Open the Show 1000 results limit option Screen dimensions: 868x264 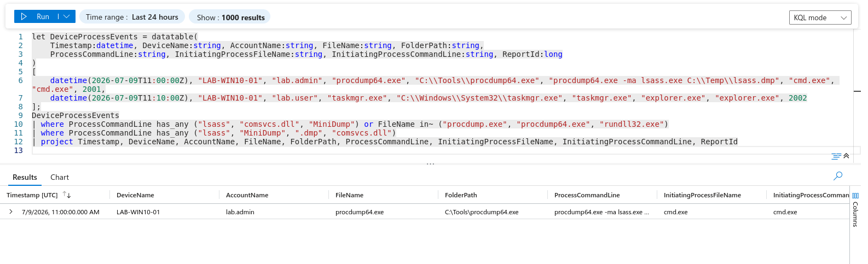click(x=230, y=17)
